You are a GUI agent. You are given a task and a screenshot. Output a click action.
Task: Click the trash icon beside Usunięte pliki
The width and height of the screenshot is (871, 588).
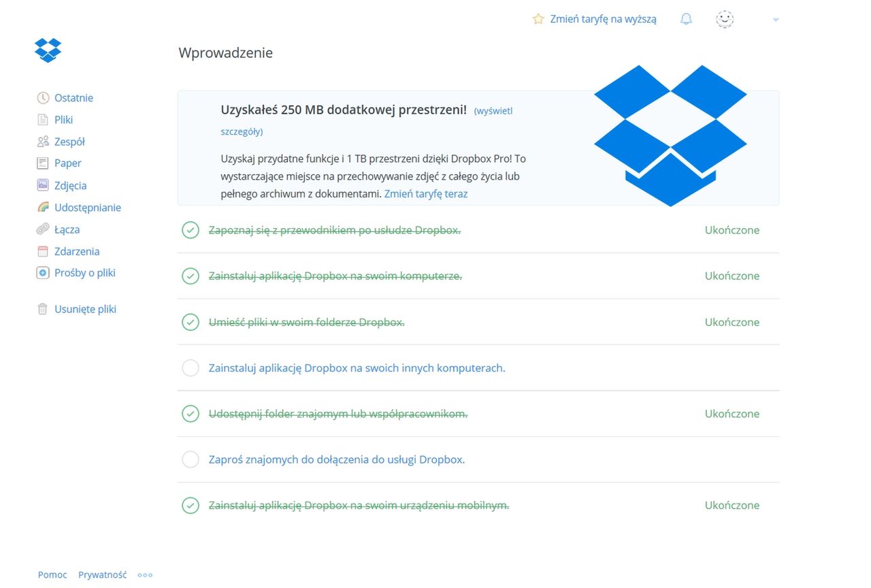43,309
